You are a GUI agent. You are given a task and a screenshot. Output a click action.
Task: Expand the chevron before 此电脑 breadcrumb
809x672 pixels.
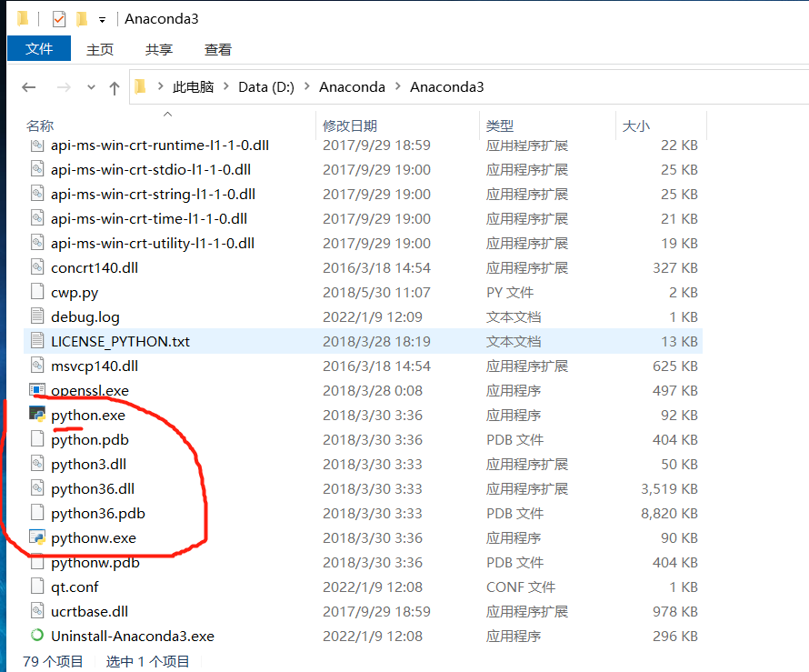161,86
